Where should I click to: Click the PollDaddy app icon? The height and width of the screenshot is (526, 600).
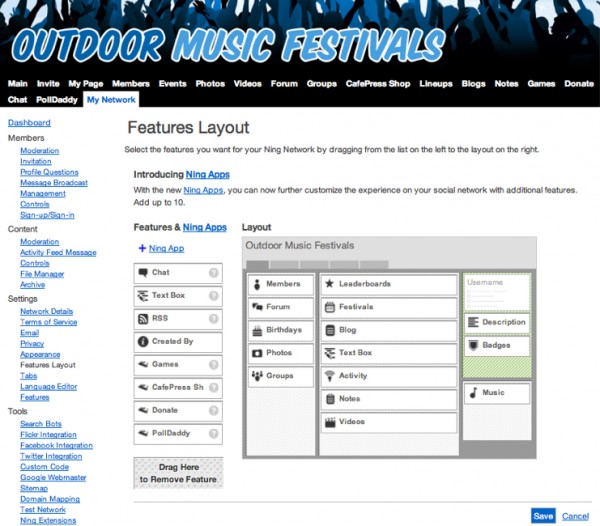(x=143, y=433)
